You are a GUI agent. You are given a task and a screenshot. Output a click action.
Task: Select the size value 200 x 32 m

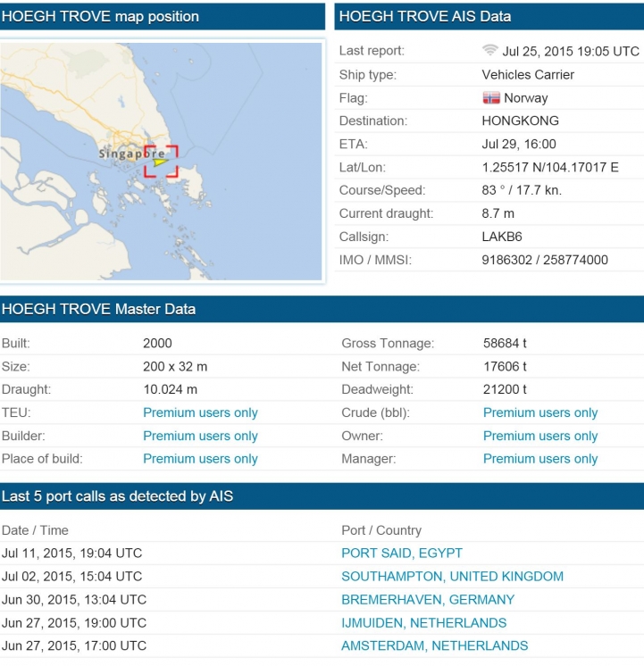click(x=175, y=367)
